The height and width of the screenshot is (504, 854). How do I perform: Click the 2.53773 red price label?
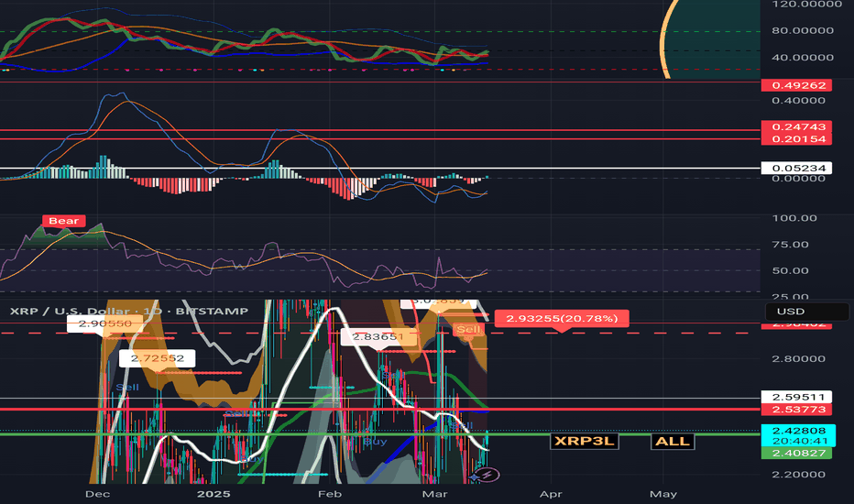[x=797, y=410]
